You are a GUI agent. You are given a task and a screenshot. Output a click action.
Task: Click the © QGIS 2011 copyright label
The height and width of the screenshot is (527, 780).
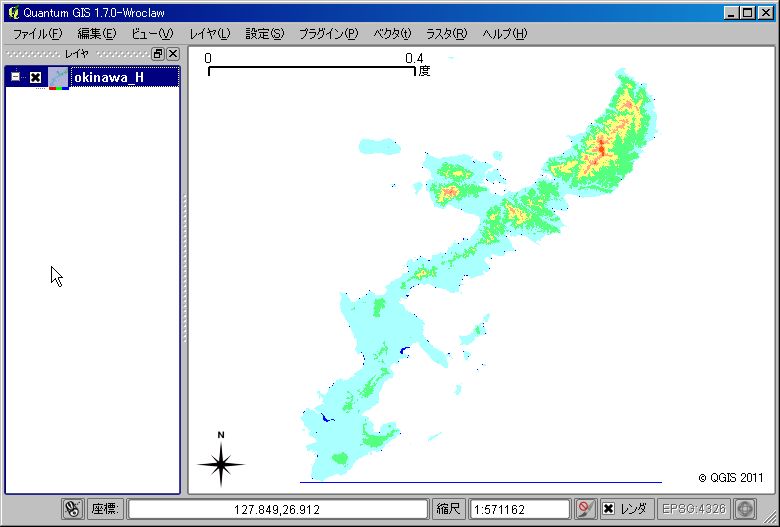coord(731,478)
